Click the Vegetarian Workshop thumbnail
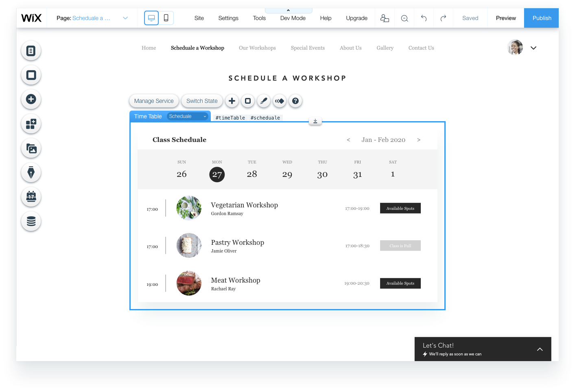 point(189,208)
